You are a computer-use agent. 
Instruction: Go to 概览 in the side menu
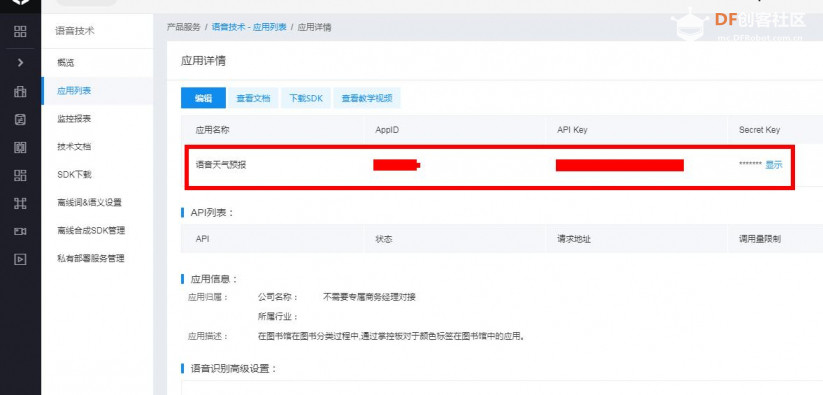point(66,63)
